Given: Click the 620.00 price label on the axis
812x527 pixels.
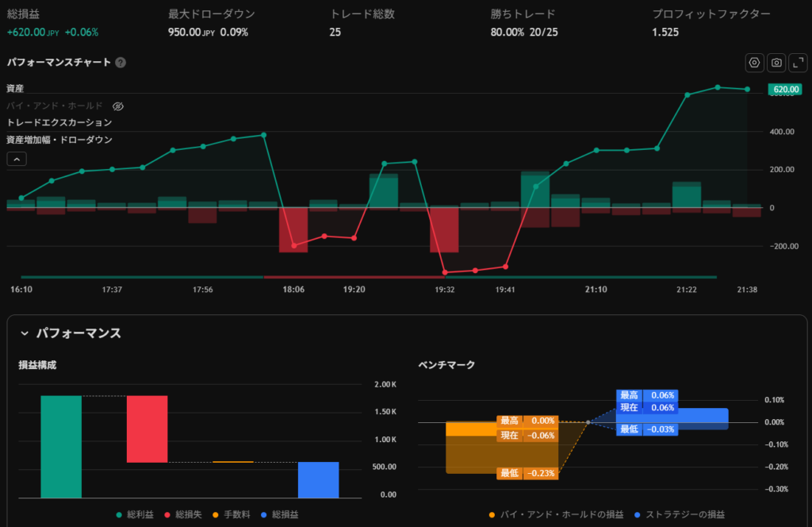Looking at the screenshot, I should point(785,90).
